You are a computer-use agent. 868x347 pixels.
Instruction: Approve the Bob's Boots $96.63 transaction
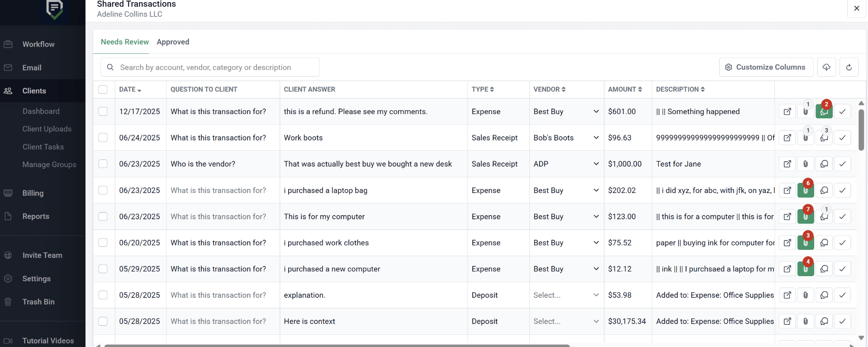pyautogui.click(x=843, y=138)
